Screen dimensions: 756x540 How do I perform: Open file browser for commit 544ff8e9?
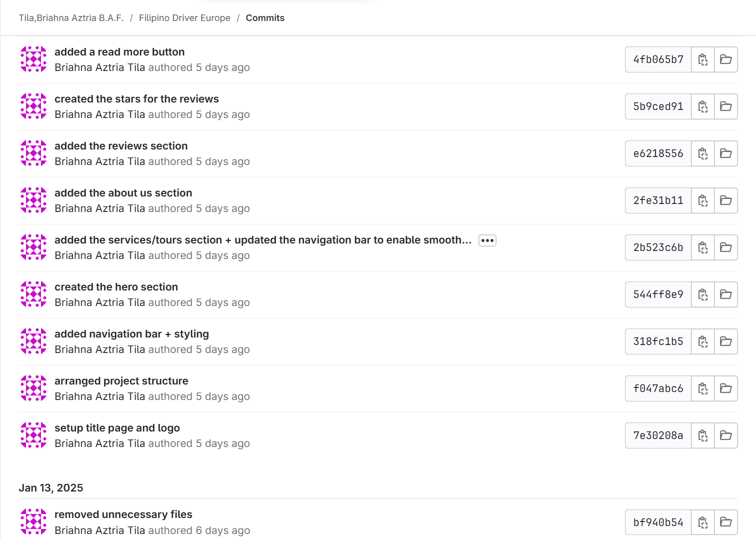(x=725, y=294)
